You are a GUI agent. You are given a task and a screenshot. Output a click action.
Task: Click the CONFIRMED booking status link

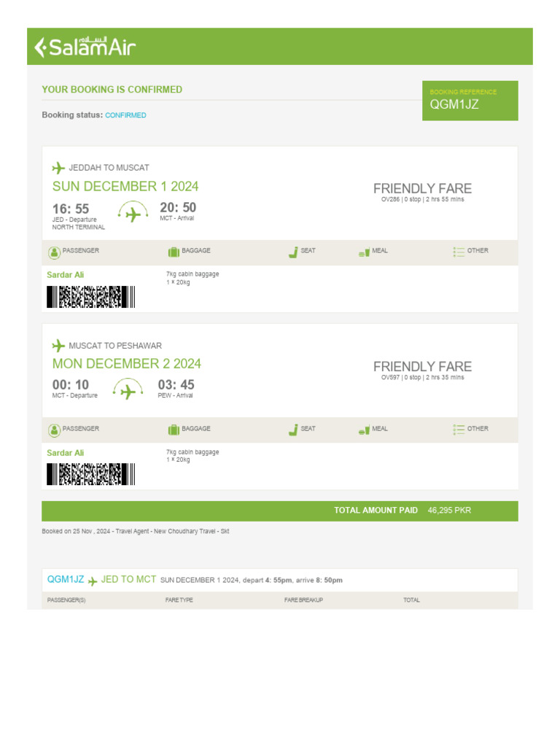tap(125, 115)
